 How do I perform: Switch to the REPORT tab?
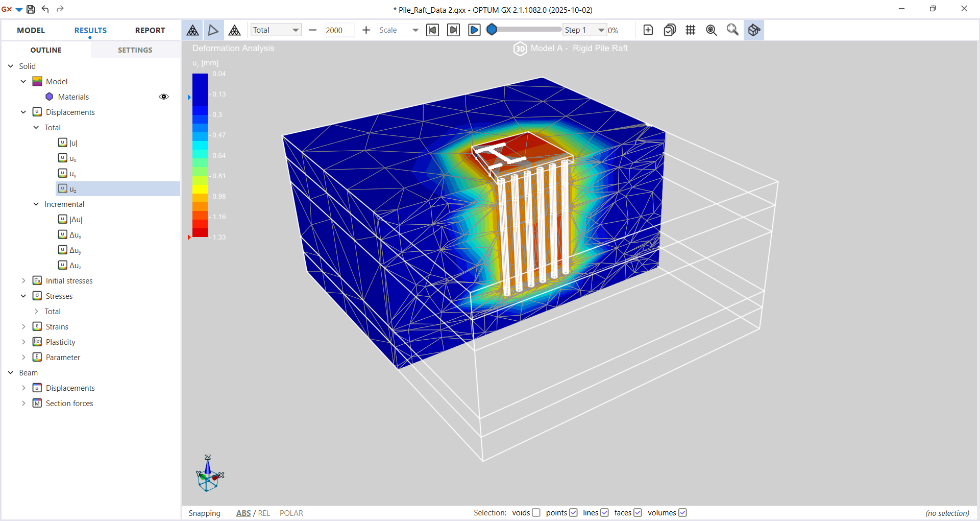pyautogui.click(x=150, y=30)
